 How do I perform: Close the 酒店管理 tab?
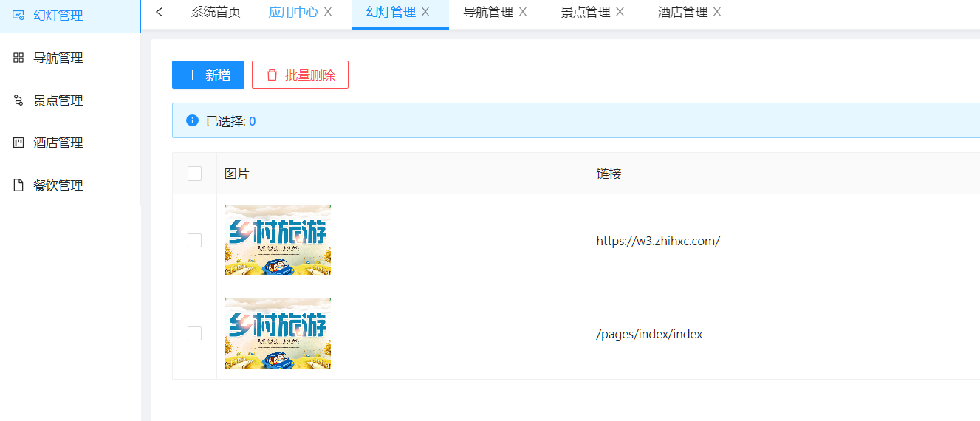[x=717, y=12]
